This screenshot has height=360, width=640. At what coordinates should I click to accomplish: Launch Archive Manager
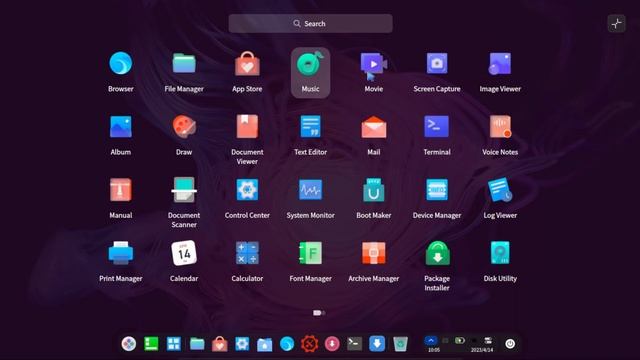tap(373, 253)
